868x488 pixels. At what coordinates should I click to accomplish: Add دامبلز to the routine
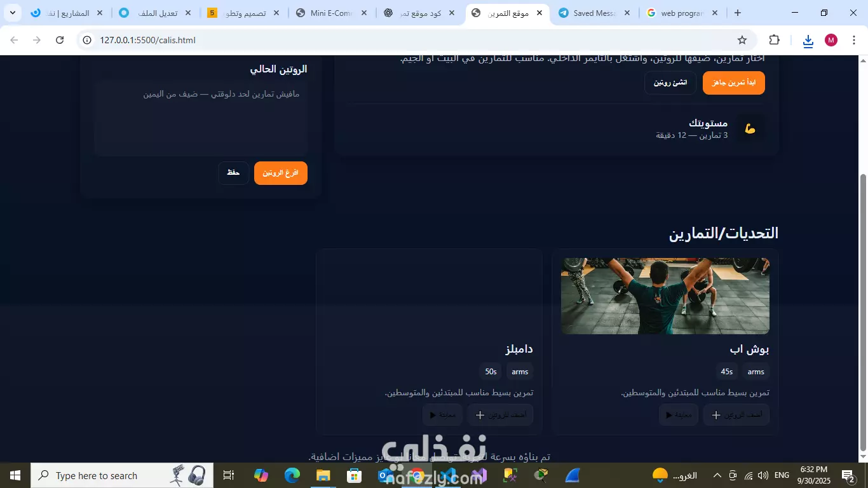pos(500,415)
